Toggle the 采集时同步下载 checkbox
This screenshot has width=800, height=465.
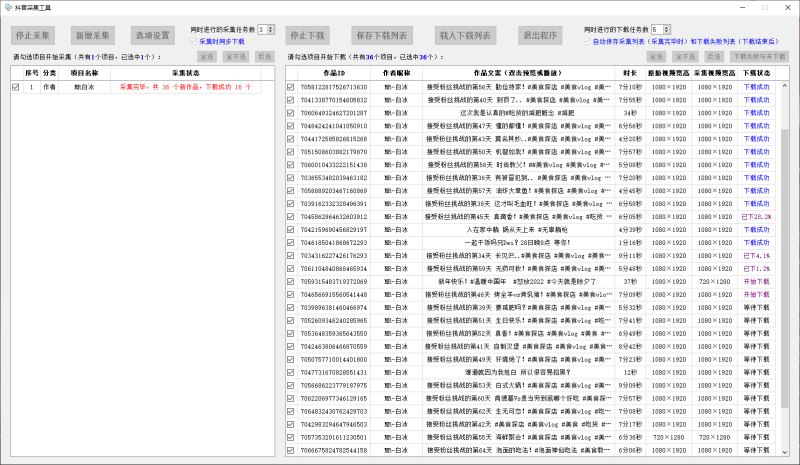tap(194, 42)
